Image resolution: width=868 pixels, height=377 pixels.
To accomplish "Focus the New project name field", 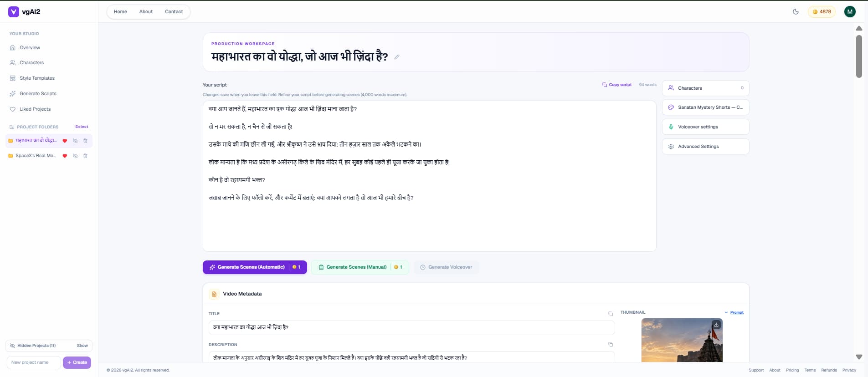I will (34, 362).
